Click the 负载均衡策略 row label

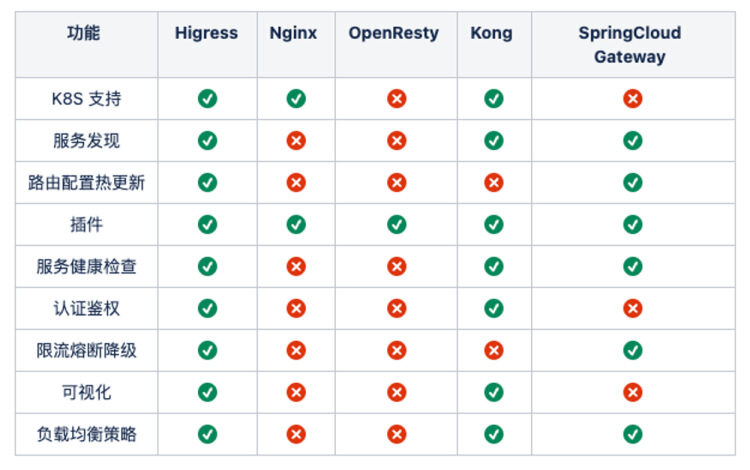(x=86, y=434)
